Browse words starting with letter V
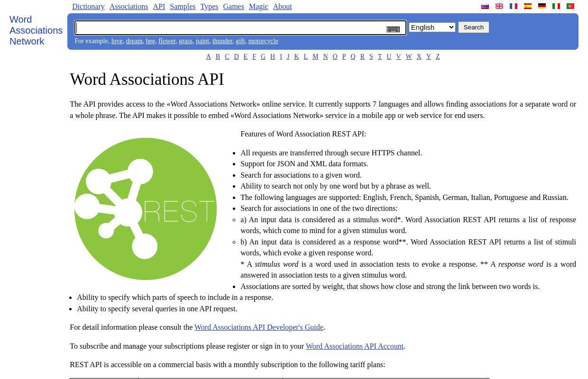The width and height of the screenshot is (588, 379). click(399, 57)
